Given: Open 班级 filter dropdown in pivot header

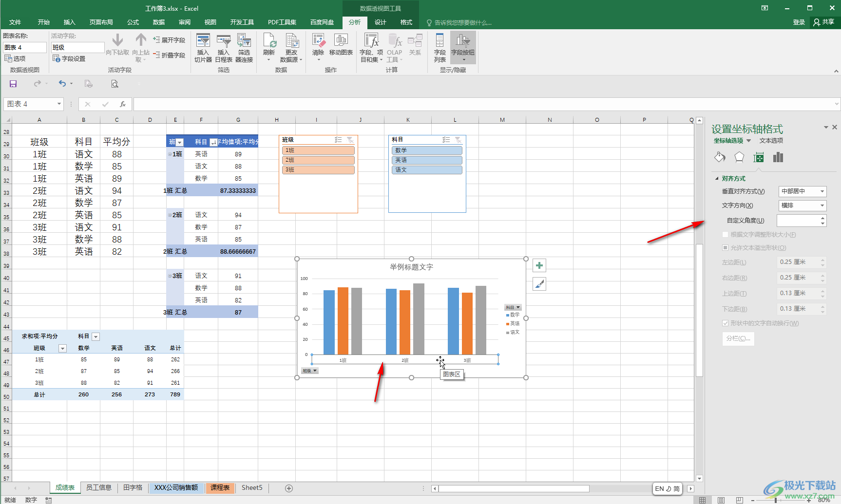Looking at the screenshot, I should click(x=180, y=142).
